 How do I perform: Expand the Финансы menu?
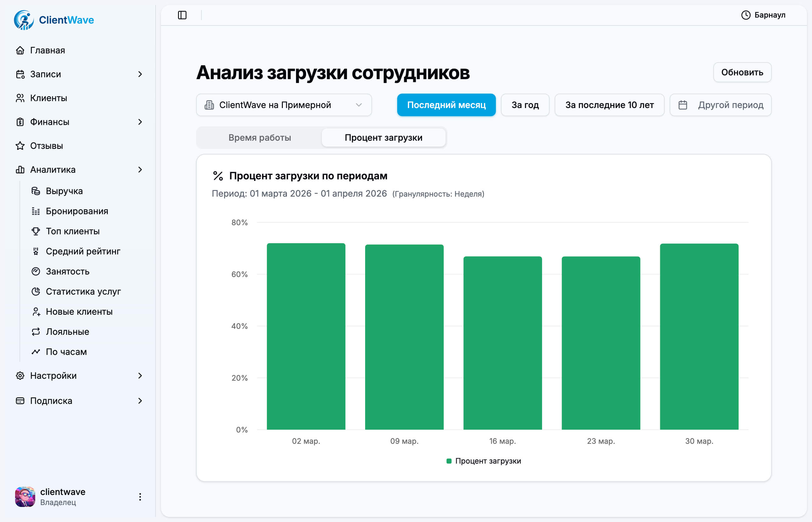tap(140, 122)
